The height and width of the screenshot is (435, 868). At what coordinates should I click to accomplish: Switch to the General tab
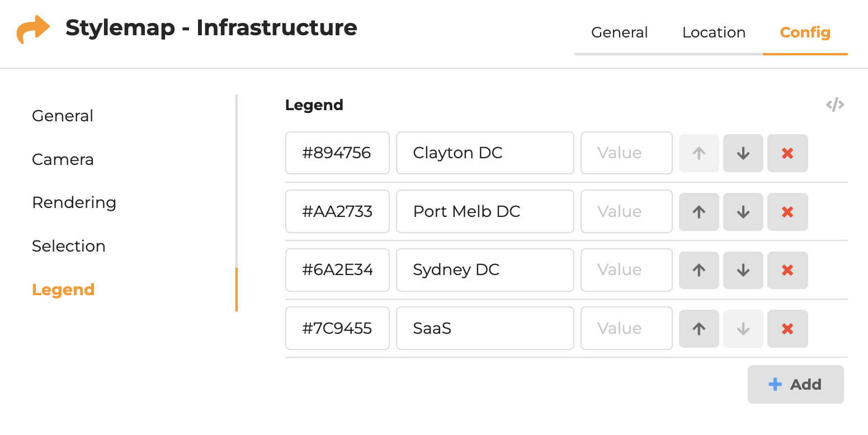click(619, 32)
